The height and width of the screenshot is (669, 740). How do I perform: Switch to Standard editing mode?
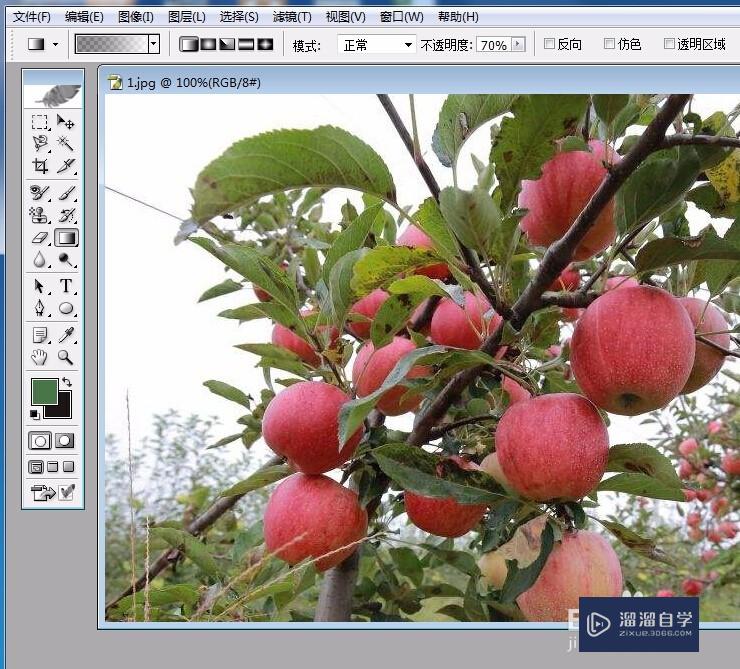tap(40, 441)
